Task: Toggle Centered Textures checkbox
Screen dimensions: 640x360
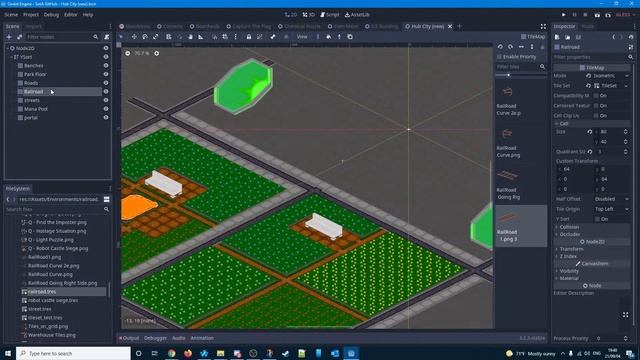Action: click(x=596, y=106)
